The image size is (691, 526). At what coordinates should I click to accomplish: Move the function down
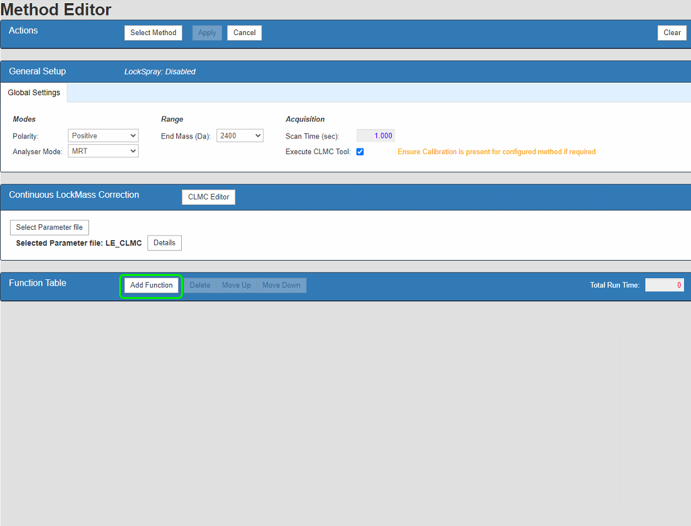point(281,285)
